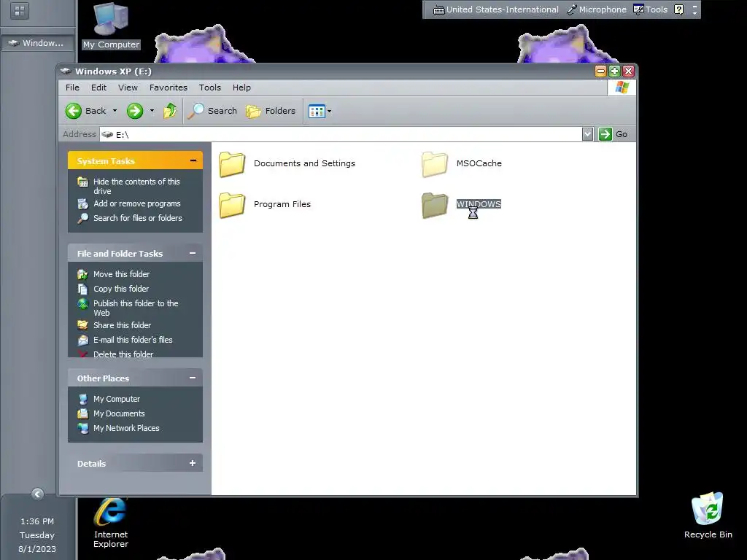Click Publish this folder to the Web

tap(136, 308)
